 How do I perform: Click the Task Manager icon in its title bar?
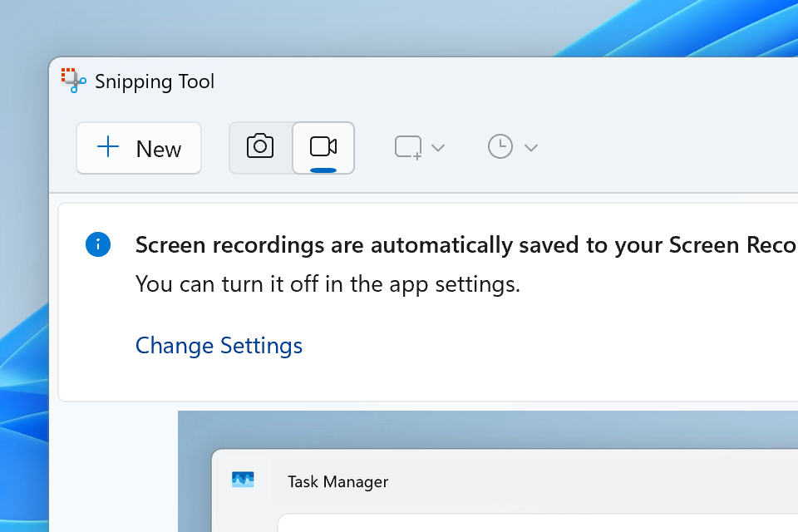[x=242, y=480]
